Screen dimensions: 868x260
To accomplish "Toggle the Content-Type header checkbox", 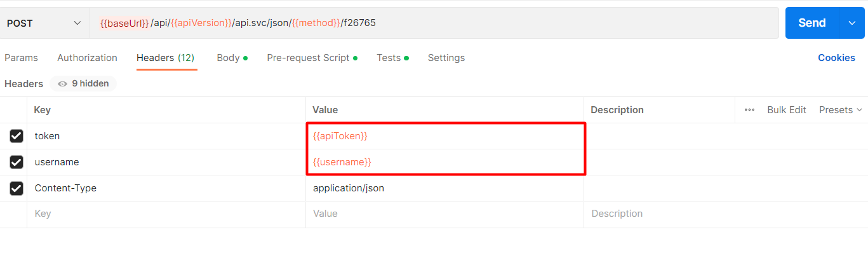I will coord(17,188).
